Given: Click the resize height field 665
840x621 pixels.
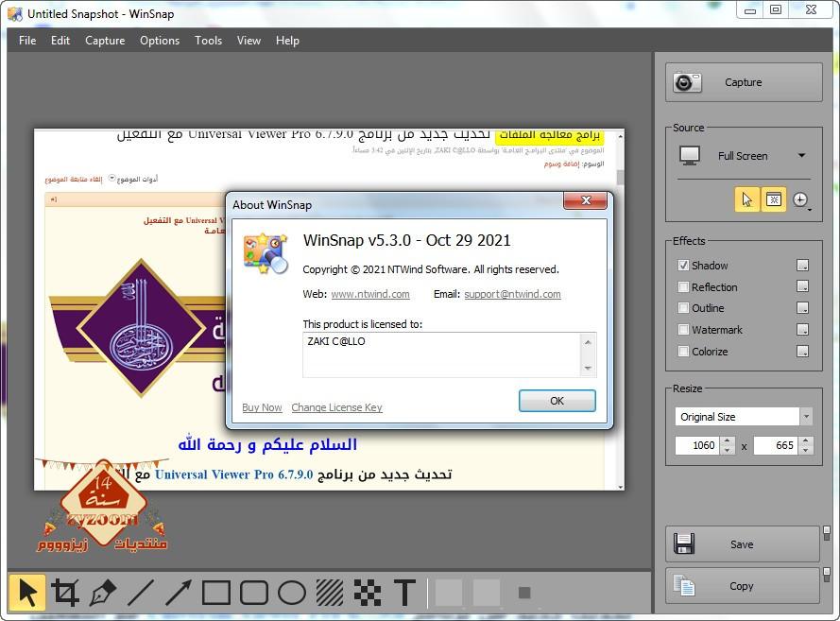Looking at the screenshot, I should (x=777, y=445).
